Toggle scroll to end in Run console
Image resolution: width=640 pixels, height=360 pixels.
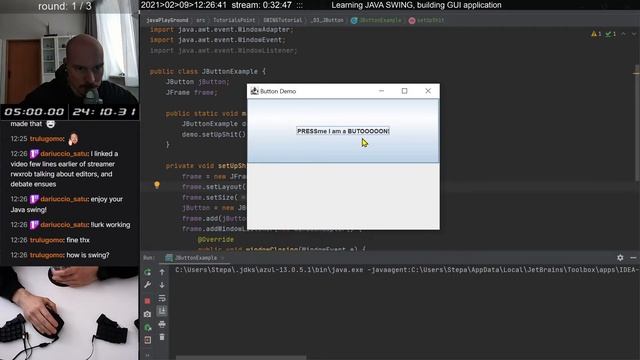tap(162, 311)
